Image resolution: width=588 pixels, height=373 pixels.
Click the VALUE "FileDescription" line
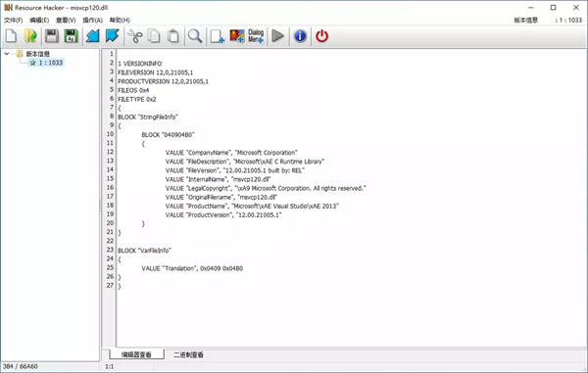(245, 162)
